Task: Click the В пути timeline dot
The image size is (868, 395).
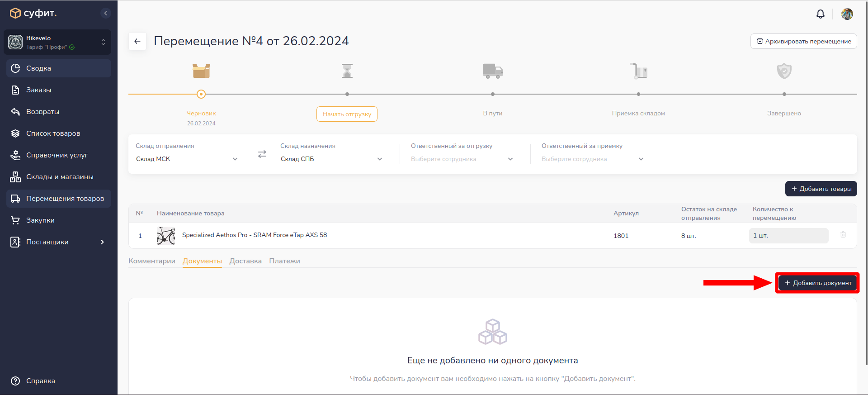Action: [493, 94]
